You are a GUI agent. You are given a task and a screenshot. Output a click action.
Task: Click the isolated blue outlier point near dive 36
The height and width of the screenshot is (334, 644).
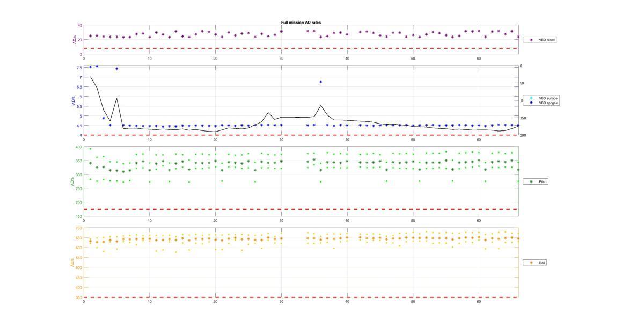point(321,82)
